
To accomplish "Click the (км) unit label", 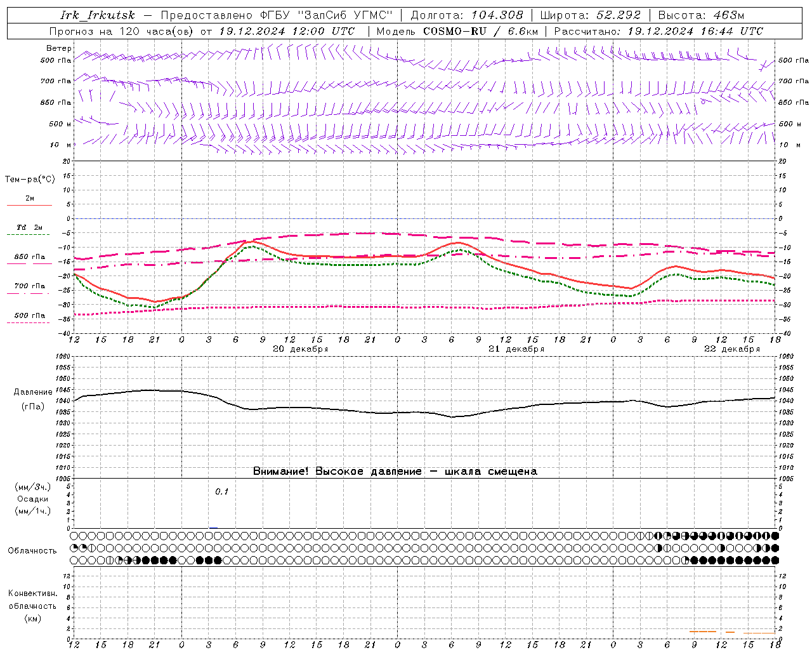I will (x=33, y=618).
